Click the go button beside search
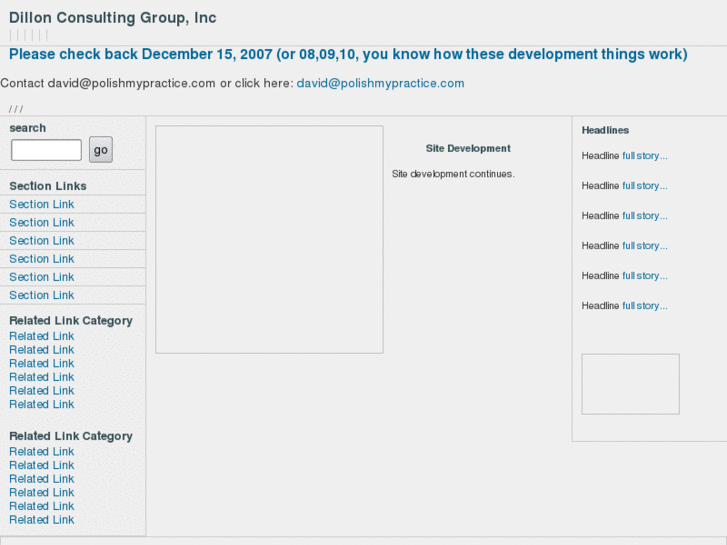727x545 pixels. pos(101,149)
